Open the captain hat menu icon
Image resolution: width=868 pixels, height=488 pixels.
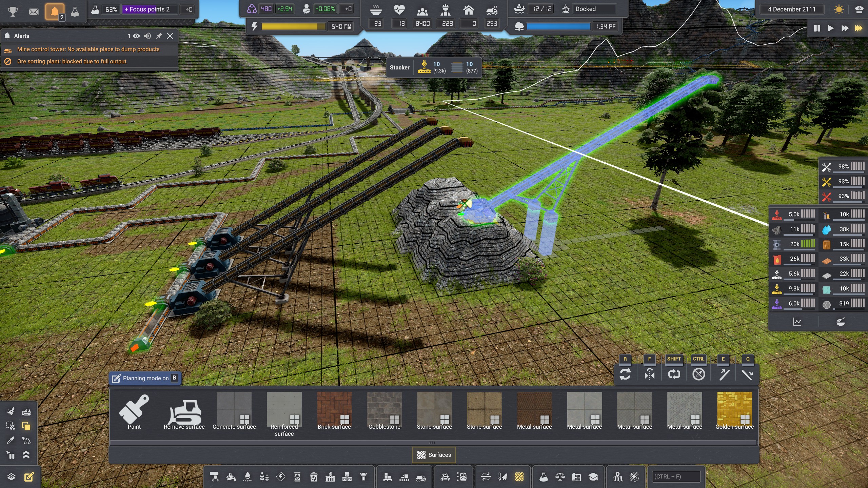[859, 9]
